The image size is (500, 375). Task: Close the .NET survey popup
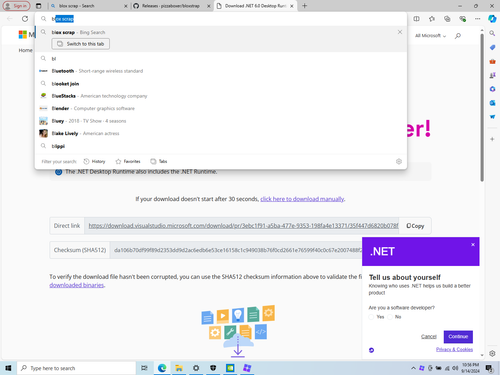pos(473,244)
